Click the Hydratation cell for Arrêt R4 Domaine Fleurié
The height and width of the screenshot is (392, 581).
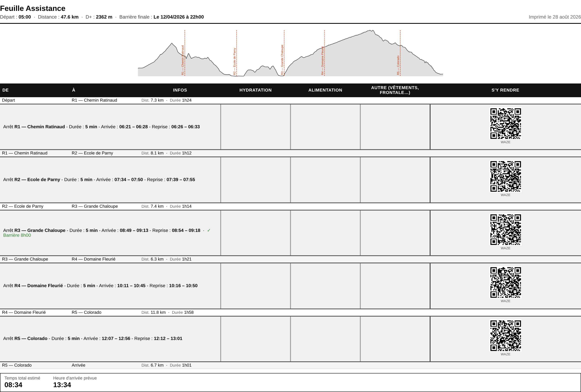[x=256, y=286]
